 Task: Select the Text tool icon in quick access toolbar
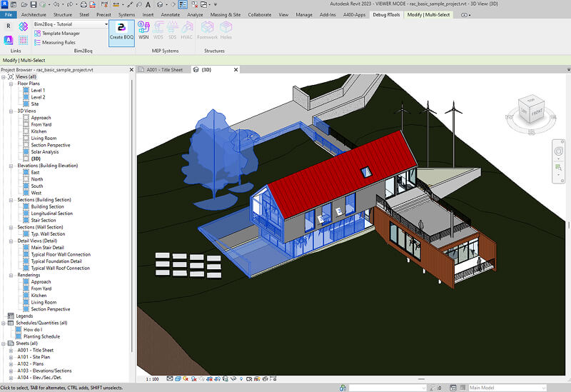(147, 5)
